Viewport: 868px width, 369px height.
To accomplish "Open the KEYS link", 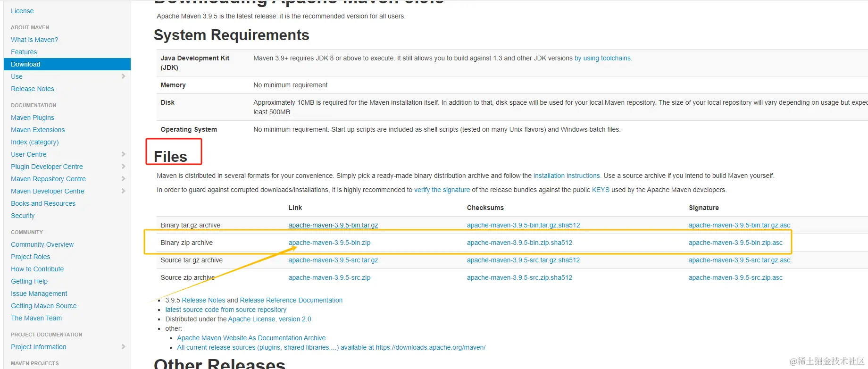I will point(601,190).
